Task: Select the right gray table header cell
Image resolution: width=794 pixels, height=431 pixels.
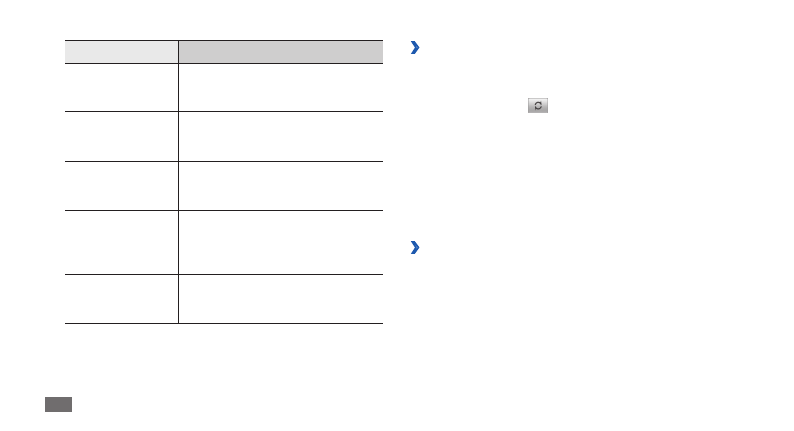Action: click(x=280, y=52)
